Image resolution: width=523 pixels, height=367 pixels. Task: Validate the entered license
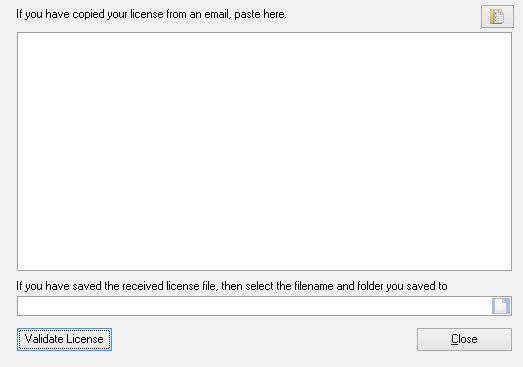coord(64,339)
